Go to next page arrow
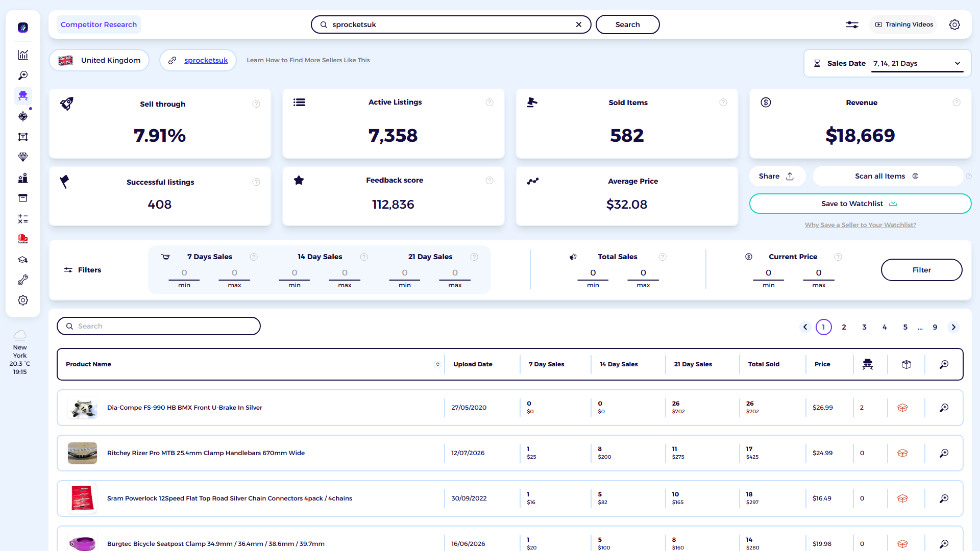Screen dimensions: 980x551 tap(953, 327)
